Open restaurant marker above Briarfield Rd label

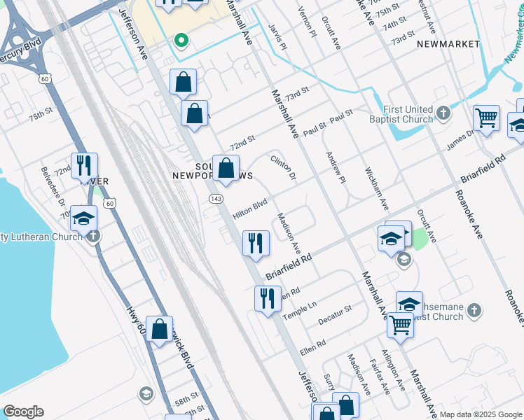(256, 246)
